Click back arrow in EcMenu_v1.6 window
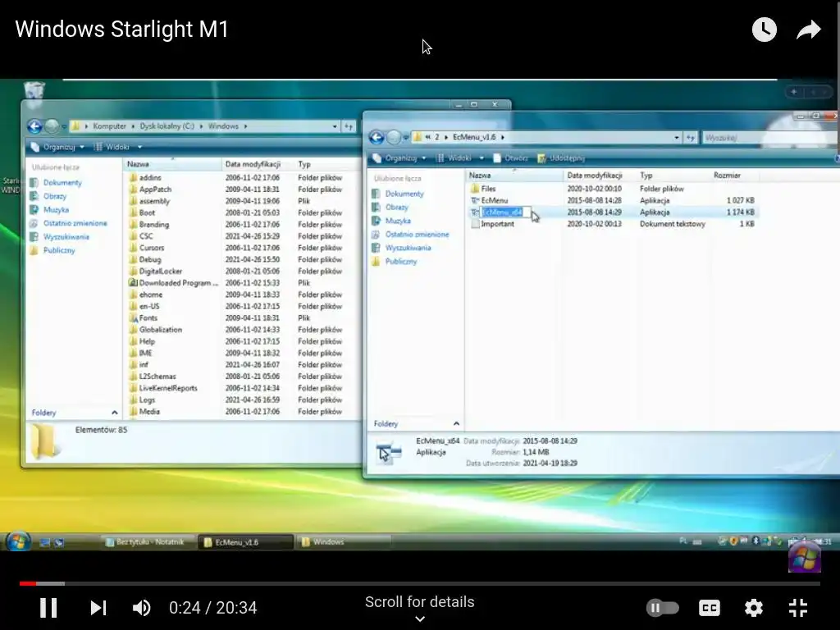 click(x=377, y=138)
